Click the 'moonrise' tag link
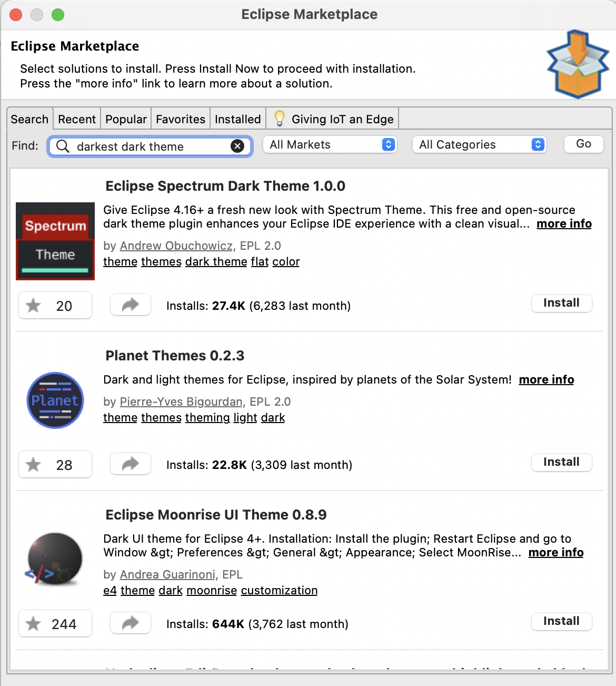Viewport: 616px width, 686px height. [212, 590]
